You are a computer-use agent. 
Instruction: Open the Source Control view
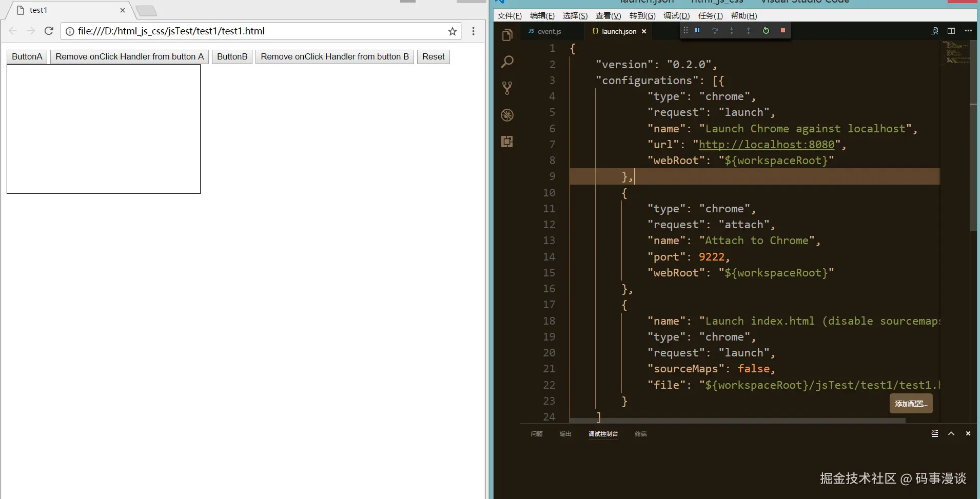tap(507, 88)
